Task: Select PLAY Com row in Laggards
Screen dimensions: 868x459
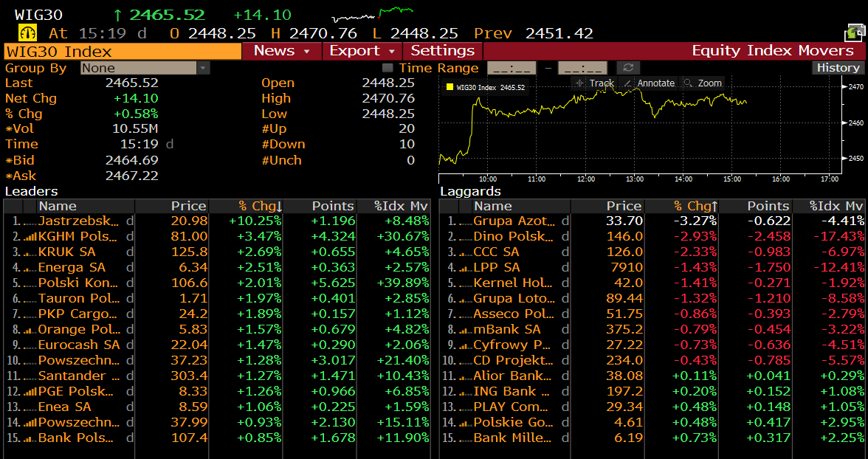Action: [652, 407]
